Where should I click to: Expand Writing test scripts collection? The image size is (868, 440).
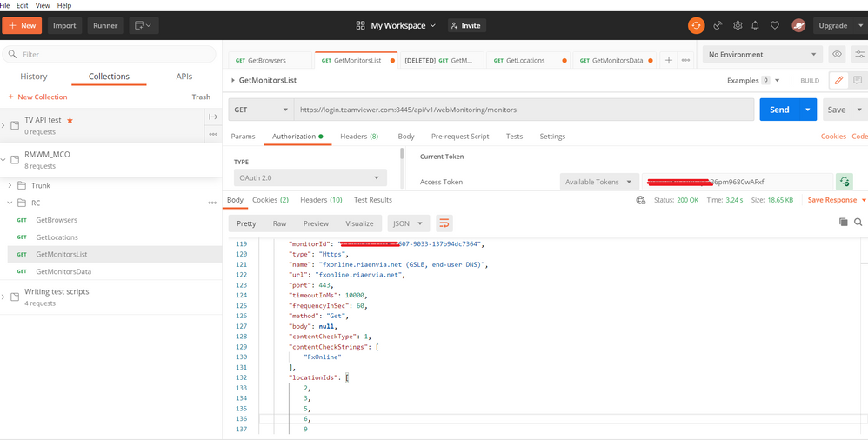(3, 297)
